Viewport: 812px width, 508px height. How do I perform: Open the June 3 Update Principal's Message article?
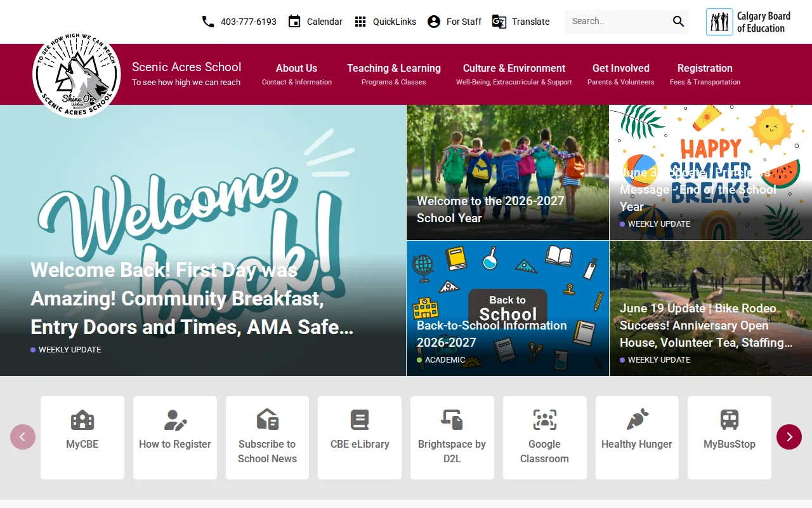(698, 189)
